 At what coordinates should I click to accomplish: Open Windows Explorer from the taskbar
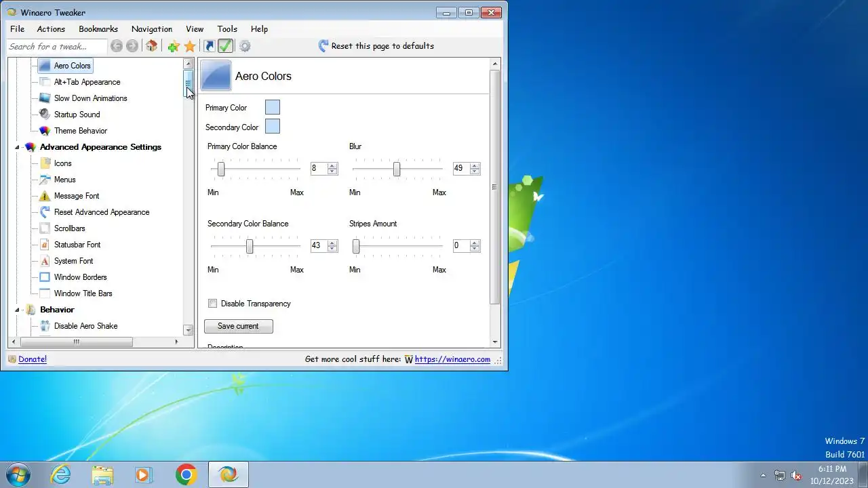pos(102,474)
